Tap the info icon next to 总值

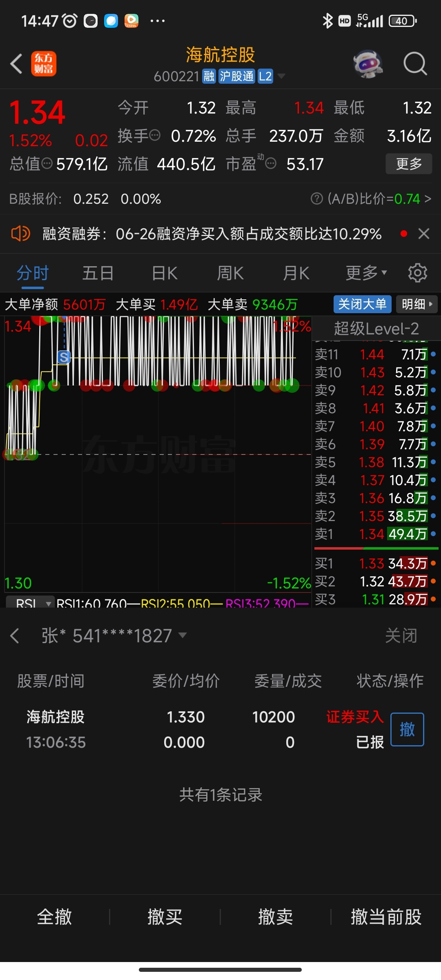click(x=47, y=164)
